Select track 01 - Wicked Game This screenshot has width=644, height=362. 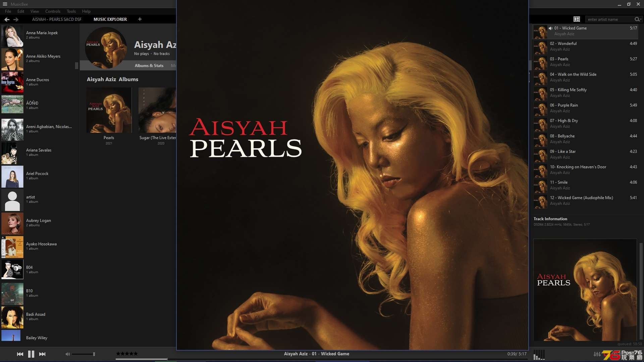click(585, 31)
